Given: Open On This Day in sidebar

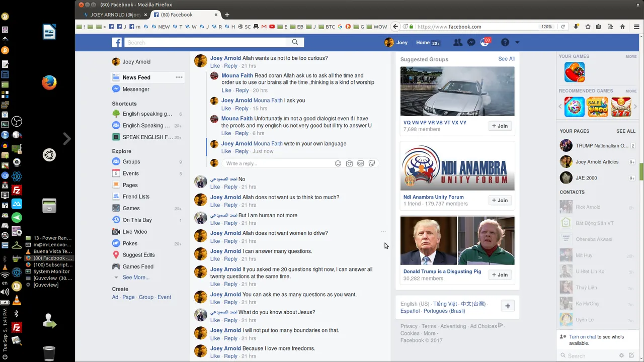Looking at the screenshot, I should pos(137,220).
